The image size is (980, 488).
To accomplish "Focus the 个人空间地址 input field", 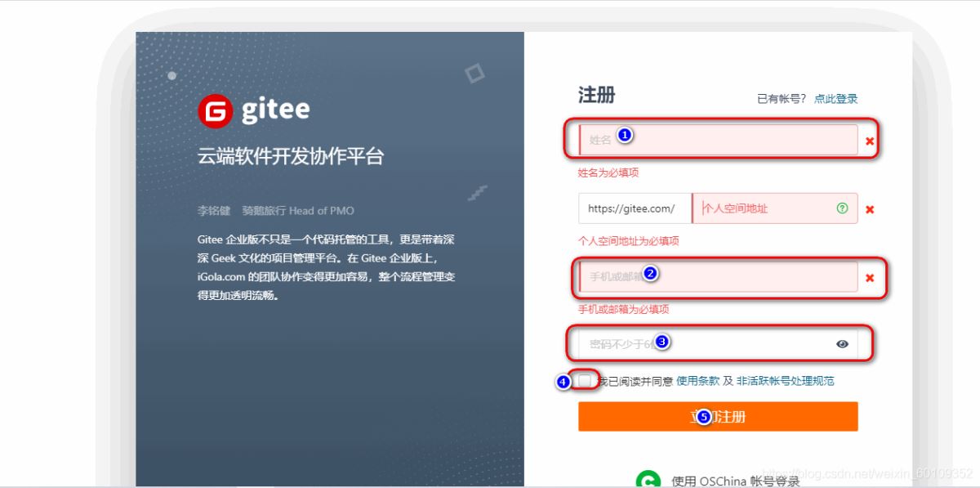I will pyautogui.click(x=775, y=208).
